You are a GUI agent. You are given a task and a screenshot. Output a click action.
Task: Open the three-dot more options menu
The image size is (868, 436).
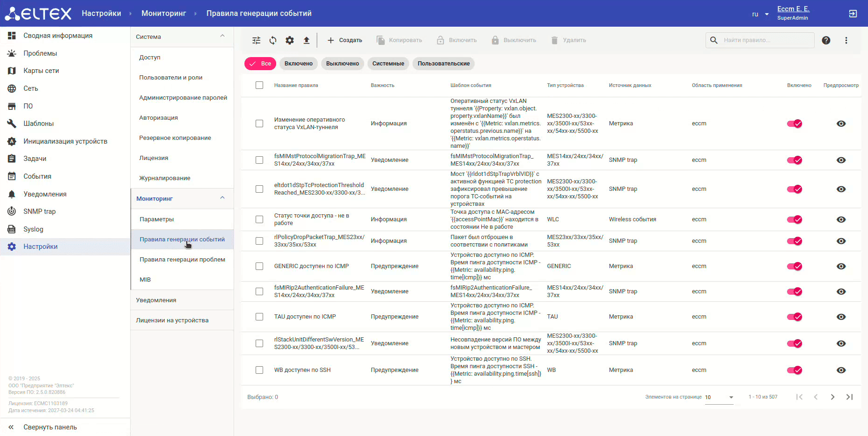click(846, 40)
